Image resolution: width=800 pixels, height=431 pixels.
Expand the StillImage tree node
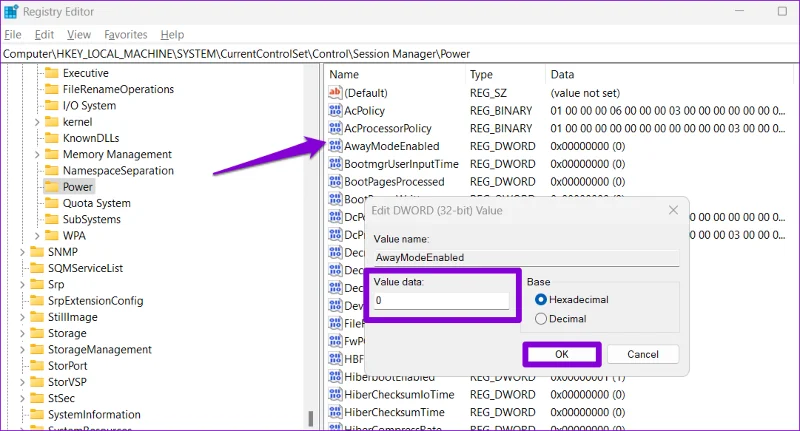point(22,317)
